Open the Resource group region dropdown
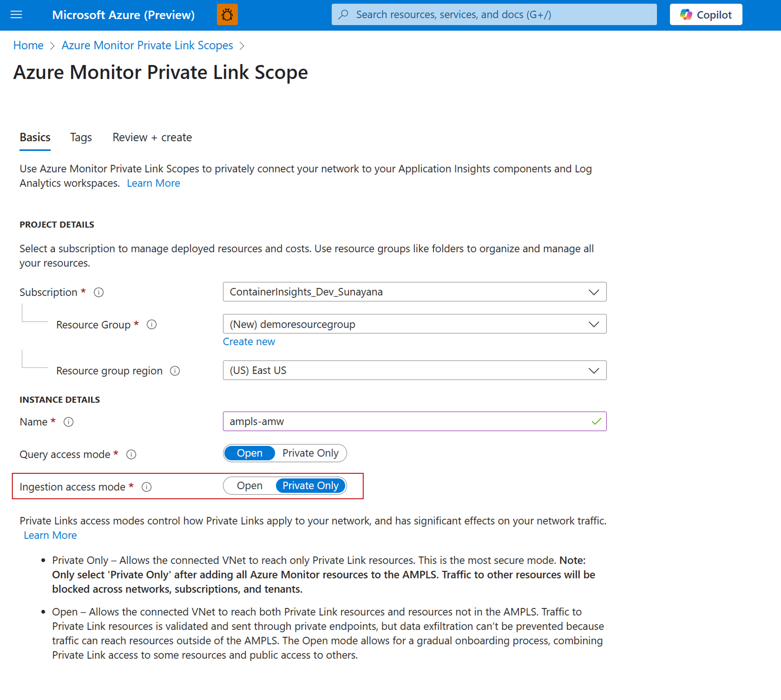 [414, 371]
